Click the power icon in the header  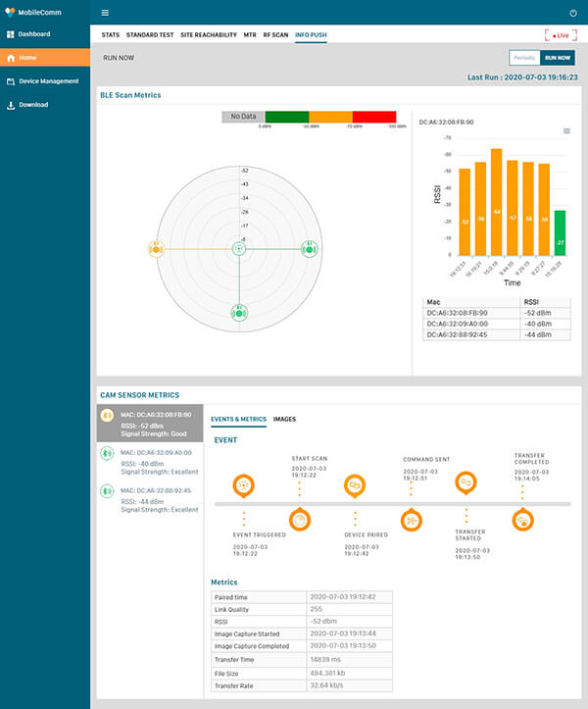(573, 13)
